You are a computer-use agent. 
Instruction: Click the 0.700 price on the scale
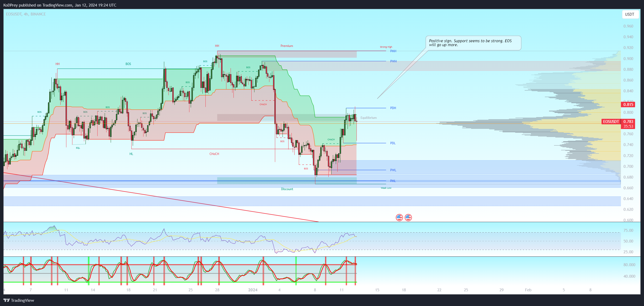[628, 167]
